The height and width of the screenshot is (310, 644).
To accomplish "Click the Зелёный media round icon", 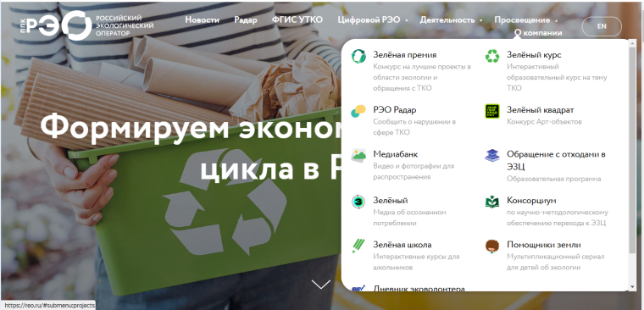I will click(358, 202).
